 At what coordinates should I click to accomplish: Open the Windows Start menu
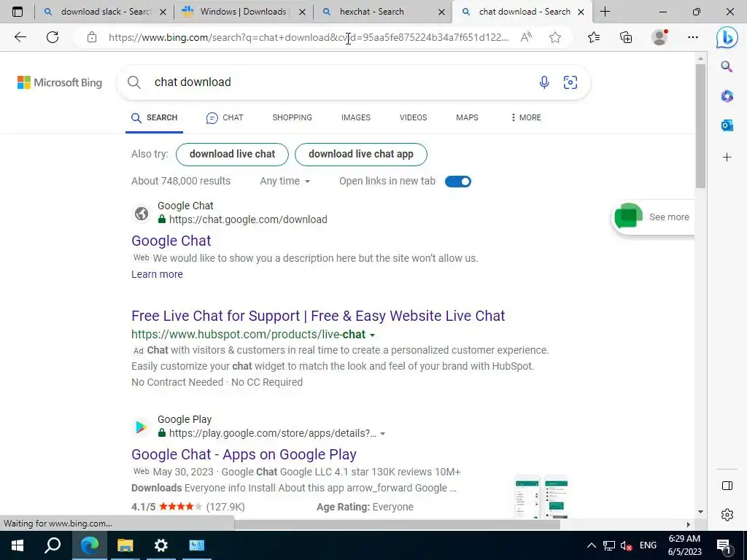pos(18,545)
